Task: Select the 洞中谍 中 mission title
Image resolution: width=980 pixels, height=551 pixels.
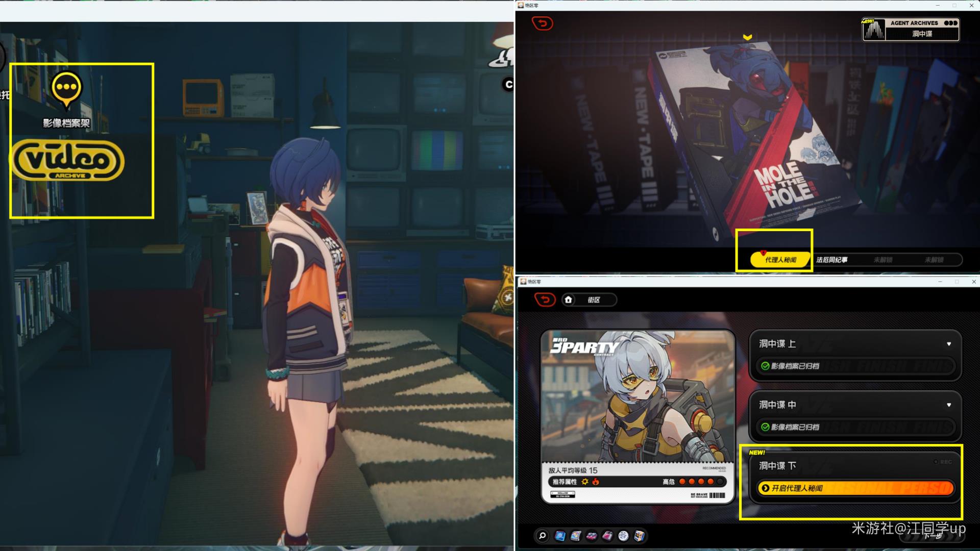Action: (777, 405)
